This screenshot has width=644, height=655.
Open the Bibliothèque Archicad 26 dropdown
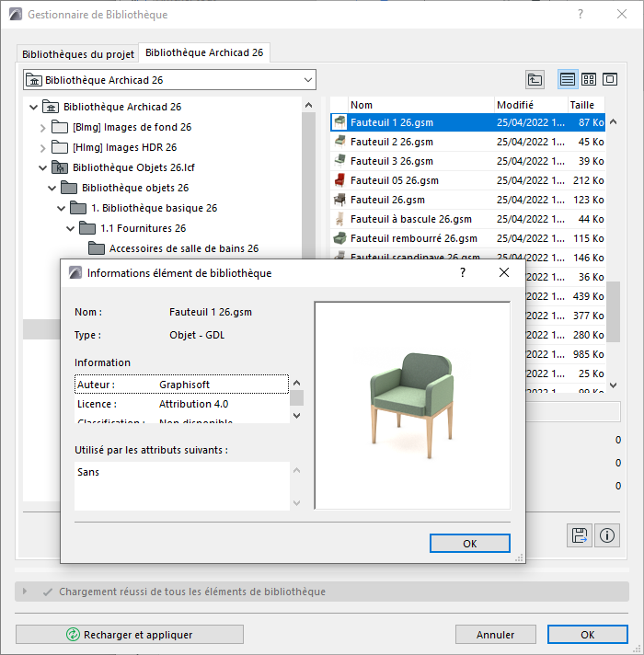(x=308, y=80)
